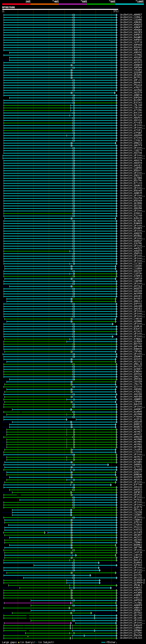Select the UniRef100_C5XQP0 label
Image resolution: width=146 pixels, height=644 pixels.
[131, 70]
